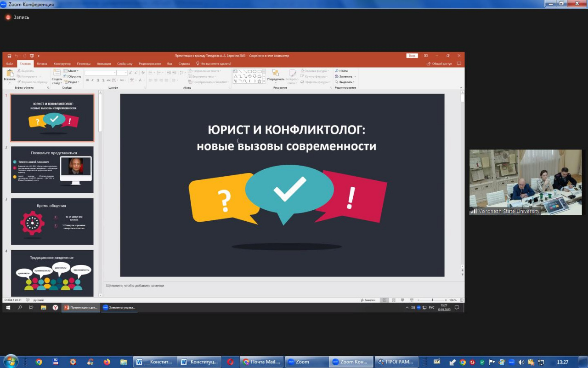Click the zoom slider in PowerPoint's status bar

432,300
